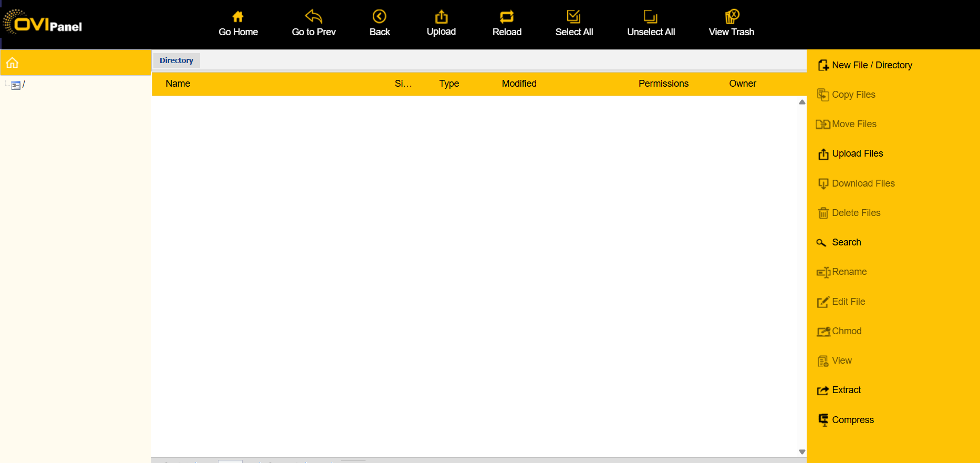Screen dimensions: 980x463
Task: Click the Select All checkbox icon
Action: (x=574, y=17)
